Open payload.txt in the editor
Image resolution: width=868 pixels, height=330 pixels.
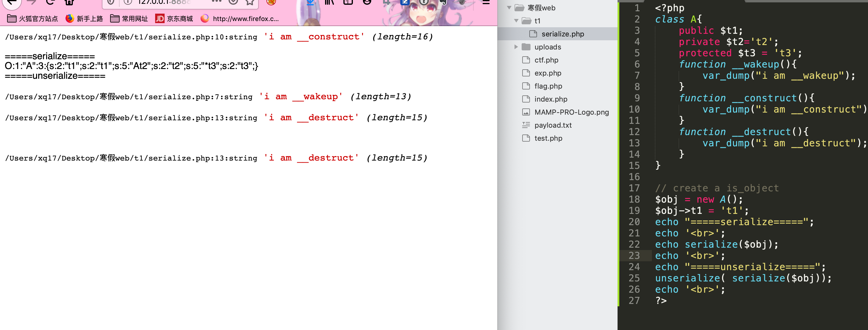(x=553, y=125)
